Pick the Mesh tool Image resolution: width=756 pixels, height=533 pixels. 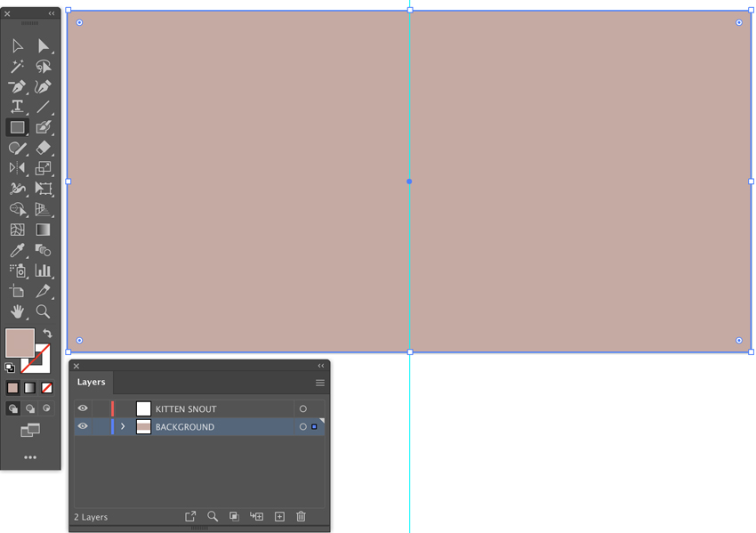point(18,230)
